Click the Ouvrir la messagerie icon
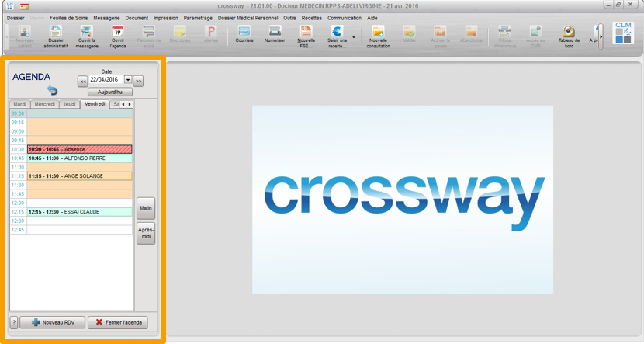Viewport: 644px width, 344px height. point(87,36)
